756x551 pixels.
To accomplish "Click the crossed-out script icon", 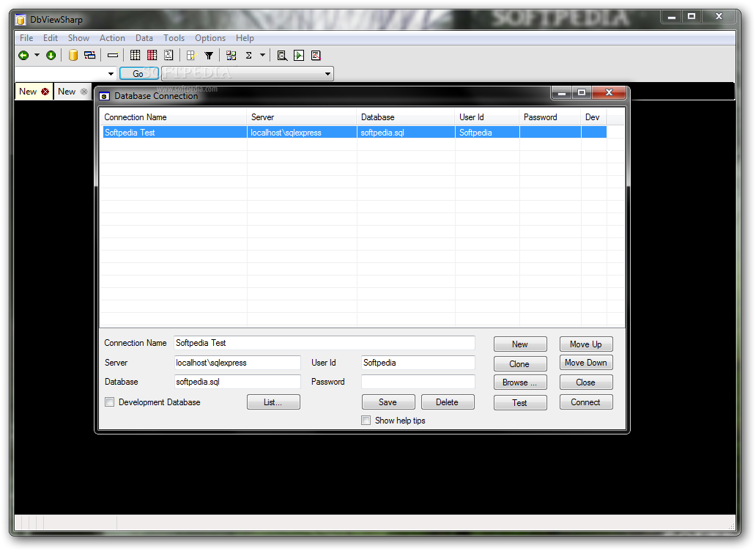I will coord(316,56).
